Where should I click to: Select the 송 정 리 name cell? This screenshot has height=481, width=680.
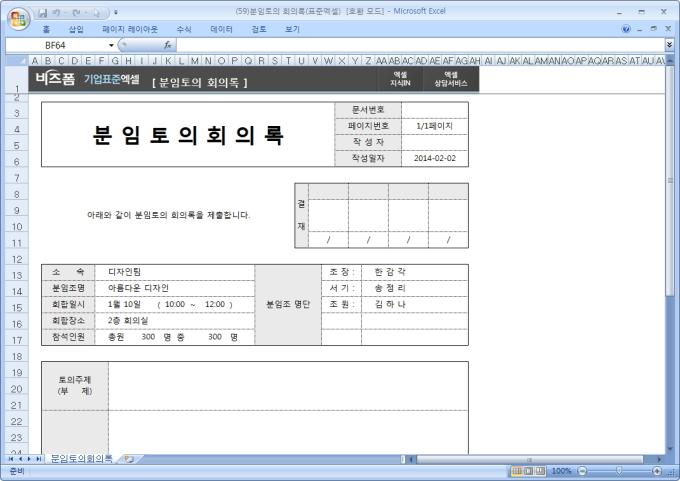[x=415, y=288]
